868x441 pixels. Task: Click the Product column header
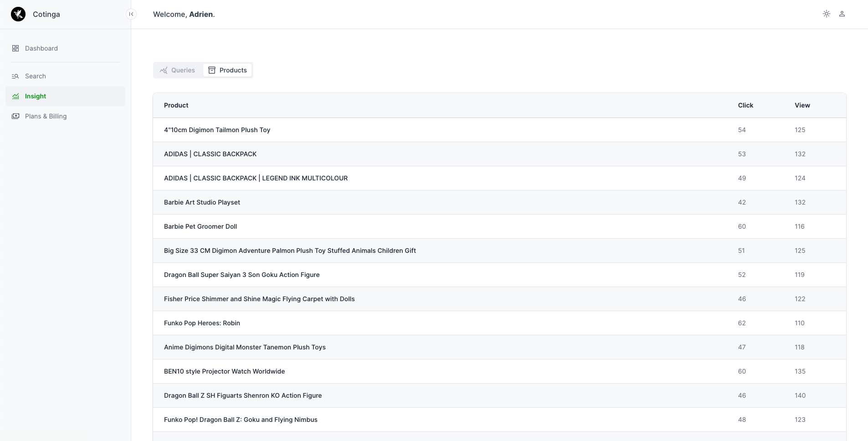(176, 105)
